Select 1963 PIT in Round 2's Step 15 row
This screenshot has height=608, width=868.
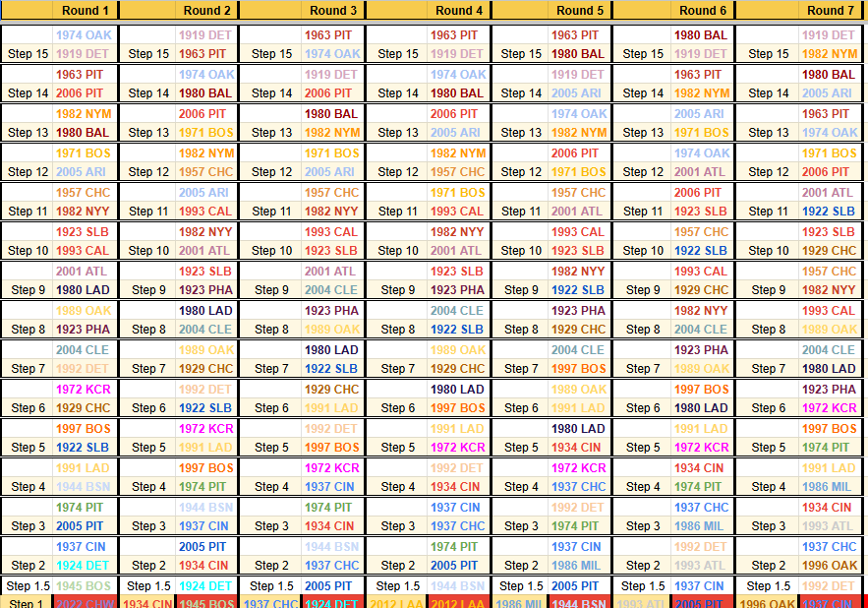coord(203,54)
